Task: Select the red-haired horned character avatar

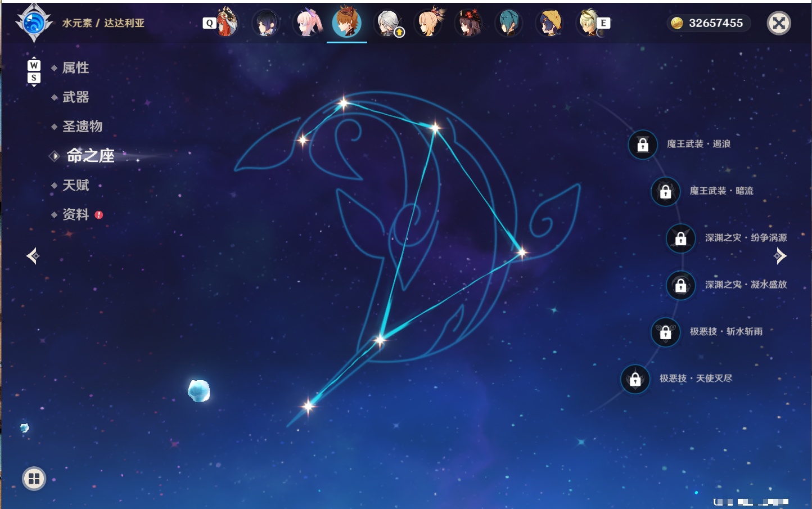Action: [226, 22]
